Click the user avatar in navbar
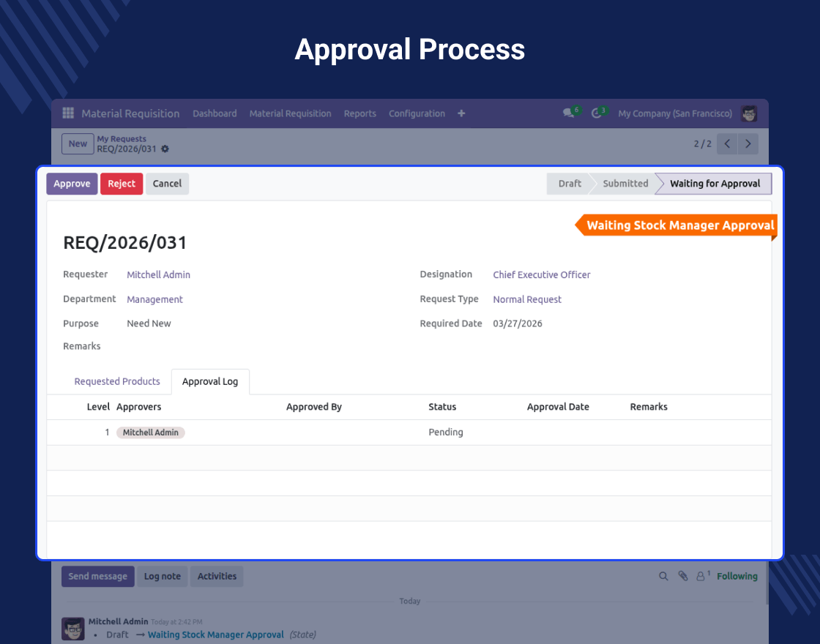This screenshot has width=820, height=644. [x=748, y=113]
